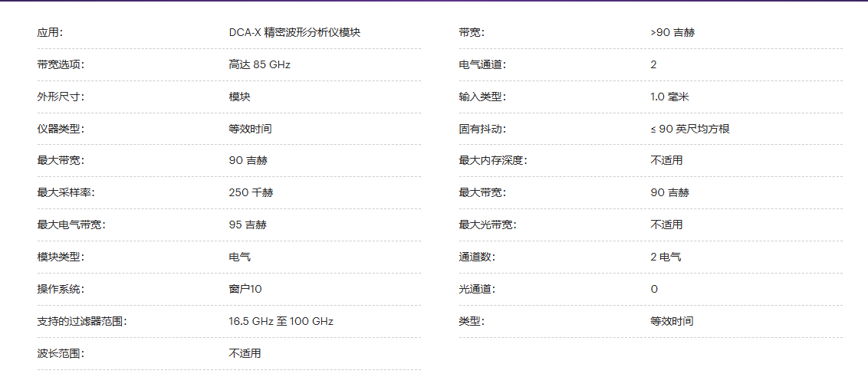
Task: Click the "支持的过滤器范围:" label
Action: pos(82,321)
